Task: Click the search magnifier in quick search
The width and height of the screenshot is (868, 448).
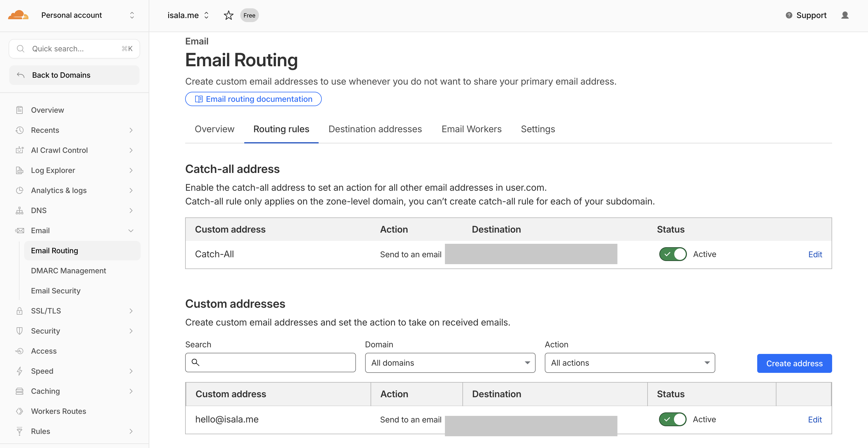Action: tap(21, 48)
